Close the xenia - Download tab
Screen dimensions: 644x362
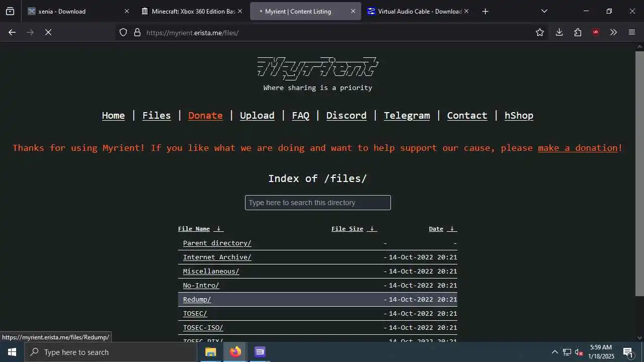127,11
